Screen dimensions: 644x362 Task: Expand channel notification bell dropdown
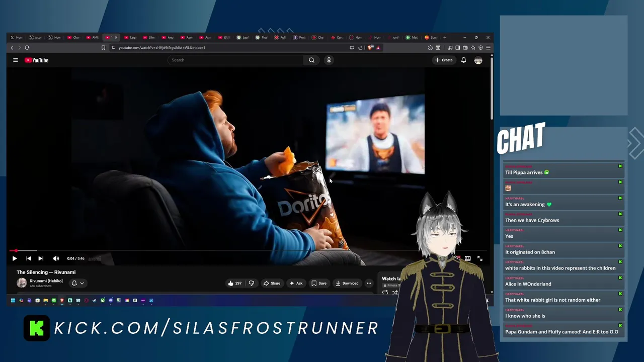(77, 283)
